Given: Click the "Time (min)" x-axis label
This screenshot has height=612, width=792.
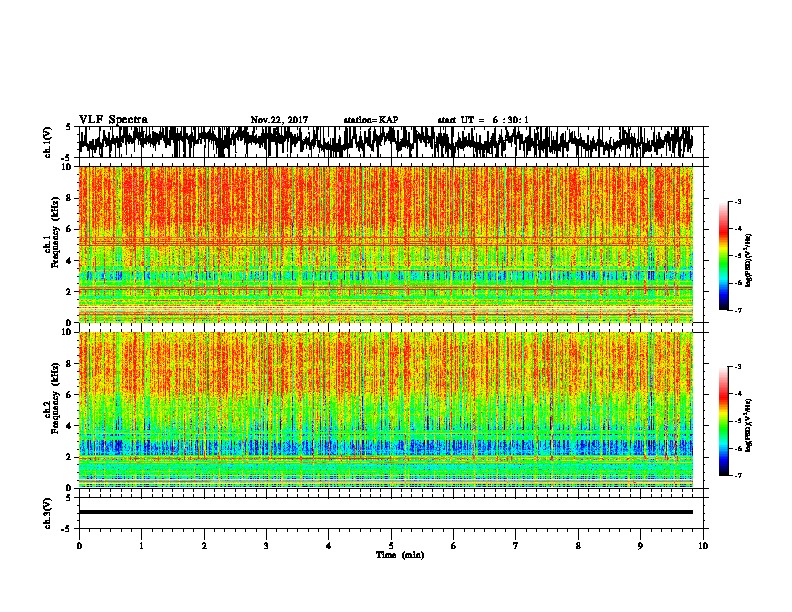Looking at the screenshot, I should click(400, 555).
